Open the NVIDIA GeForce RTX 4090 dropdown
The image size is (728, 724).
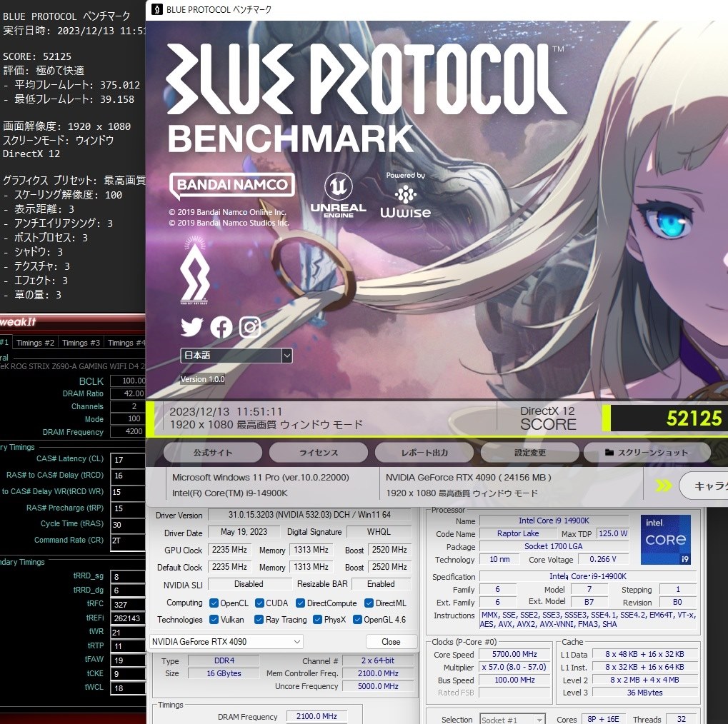pos(226,642)
